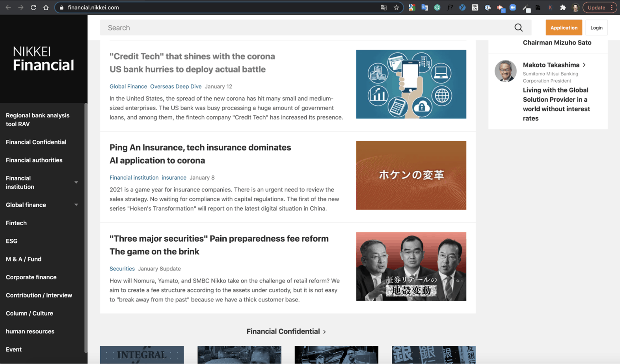The image size is (620, 364).
Task: Expand the Global finance submenu arrow
Action: pyautogui.click(x=76, y=205)
